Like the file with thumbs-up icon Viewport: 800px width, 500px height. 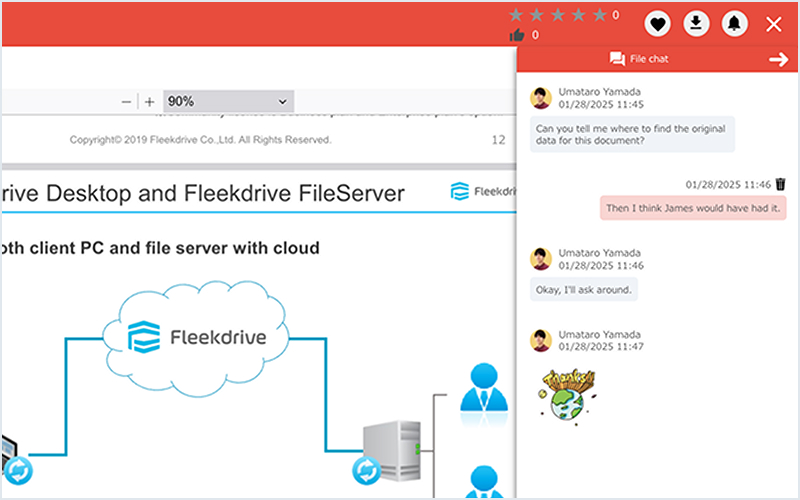coord(517,35)
